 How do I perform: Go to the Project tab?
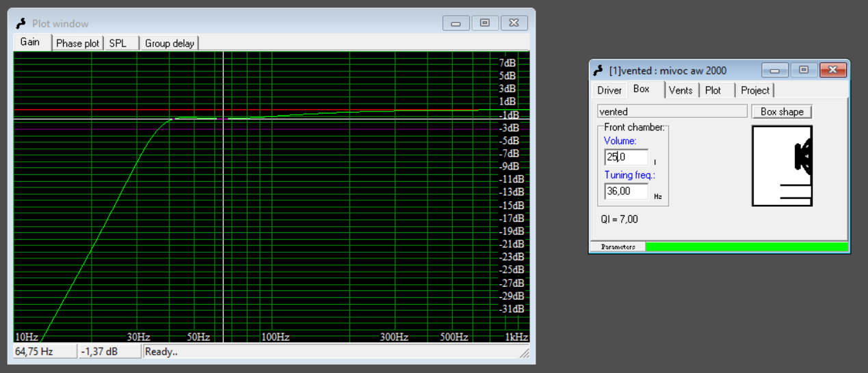tap(754, 90)
